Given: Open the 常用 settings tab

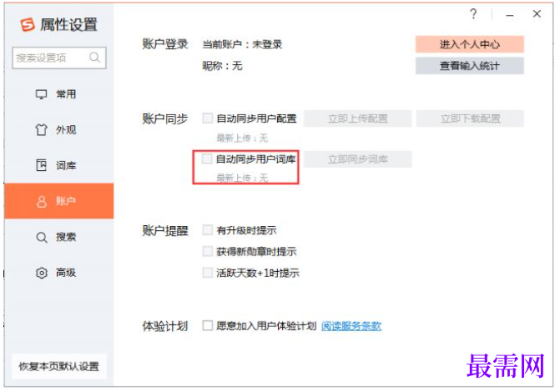Looking at the screenshot, I should click(59, 94).
